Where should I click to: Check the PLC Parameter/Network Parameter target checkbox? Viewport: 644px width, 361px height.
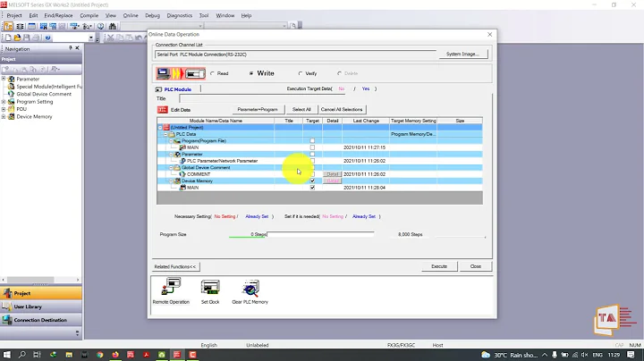pos(312,161)
